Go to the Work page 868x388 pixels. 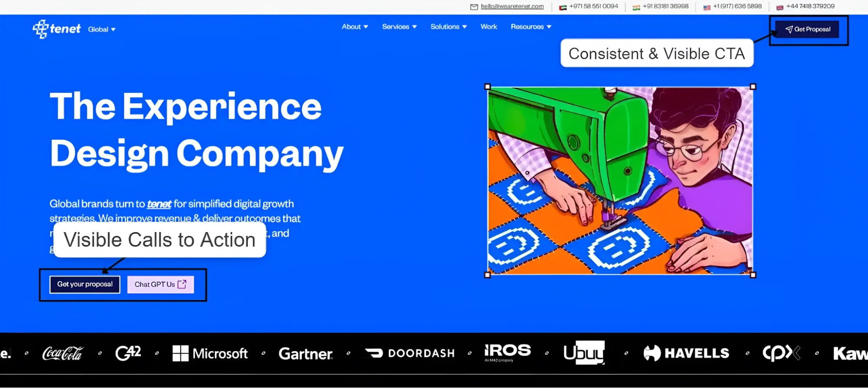(488, 27)
